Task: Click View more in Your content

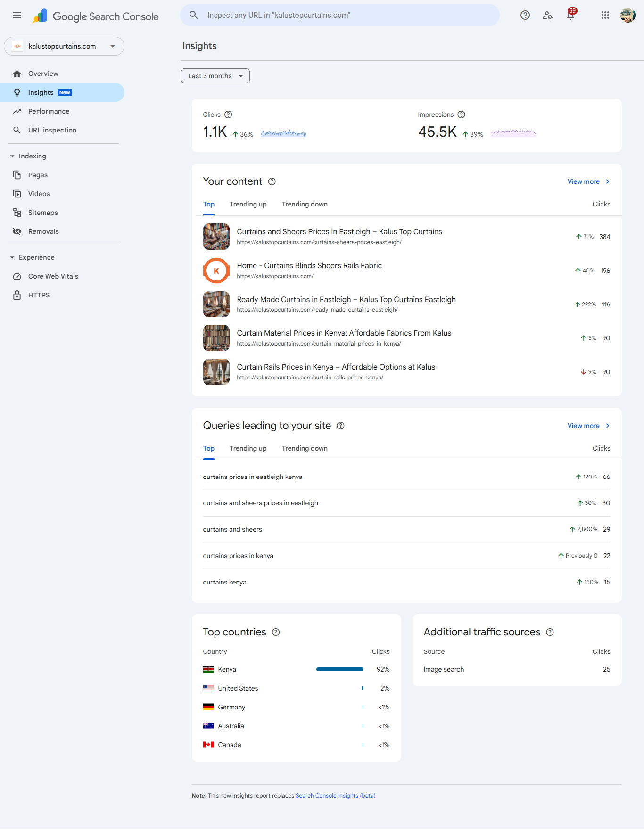Action: (x=588, y=181)
